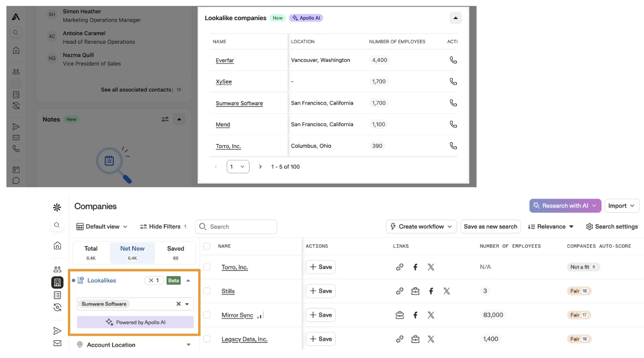Open chat bubble icon in dimmed sidebar
Viewport: 644px width, 358px height.
(x=16, y=181)
